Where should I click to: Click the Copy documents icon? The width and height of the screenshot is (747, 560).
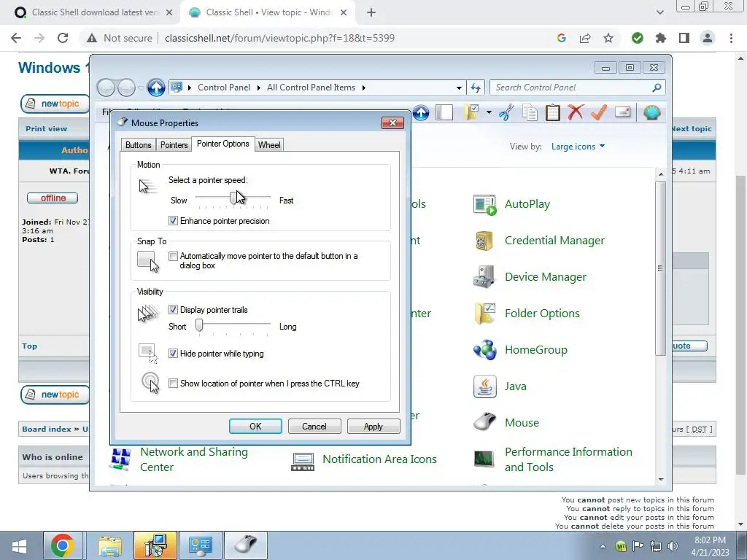tap(530, 113)
